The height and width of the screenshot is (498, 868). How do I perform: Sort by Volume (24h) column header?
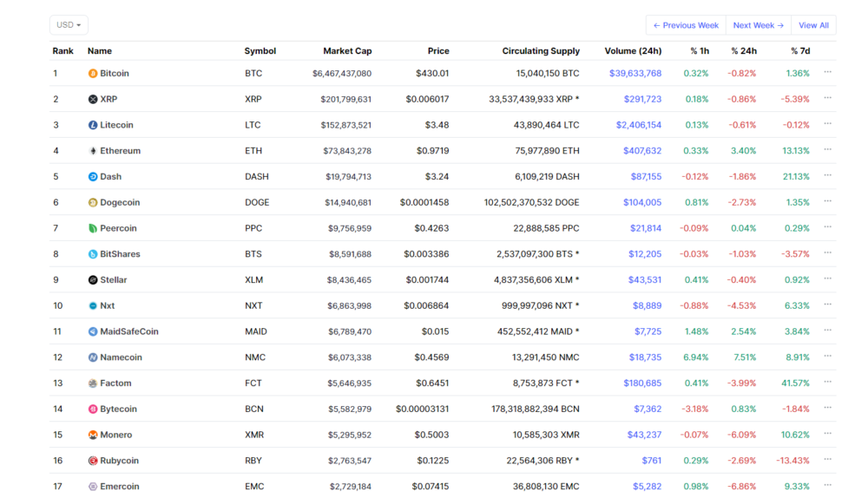coord(633,51)
